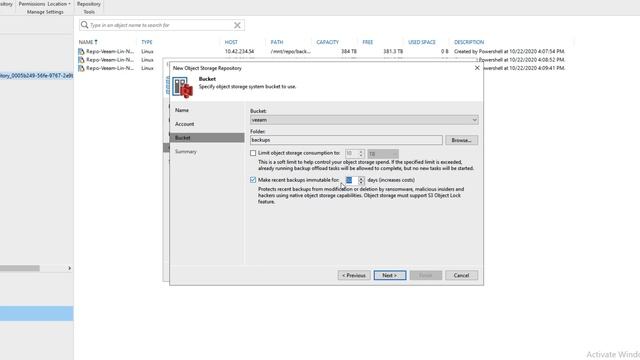
Task: Click the 384 TB capacity cell
Action: (x=349, y=51)
